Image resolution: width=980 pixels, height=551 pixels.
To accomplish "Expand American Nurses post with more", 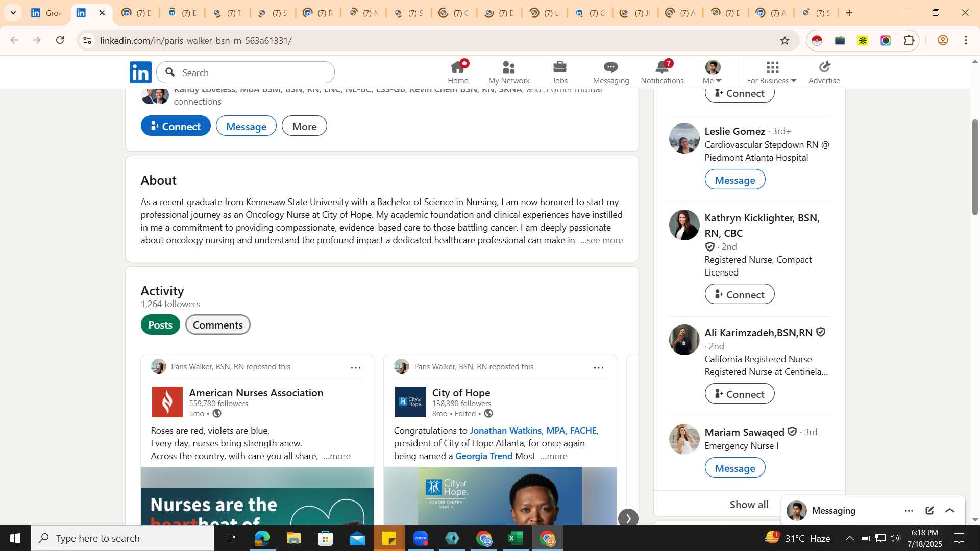I will click(337, 456).
